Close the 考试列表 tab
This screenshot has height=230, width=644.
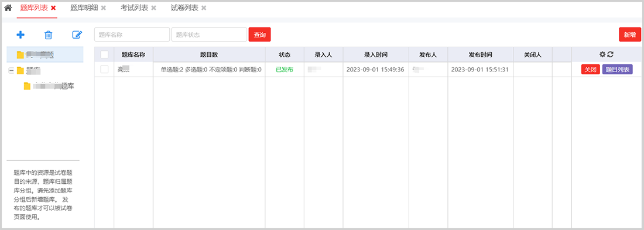click(153, 8)
